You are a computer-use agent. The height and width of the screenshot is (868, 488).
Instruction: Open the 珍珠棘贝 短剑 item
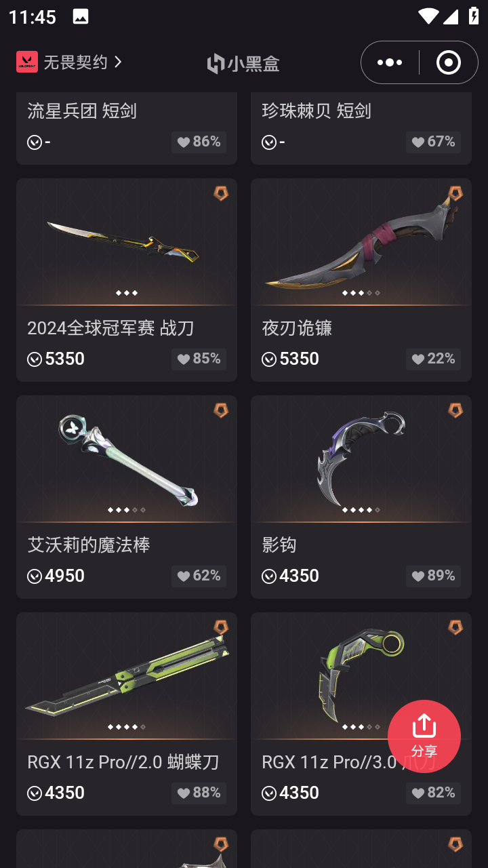[x=361, y=128]
